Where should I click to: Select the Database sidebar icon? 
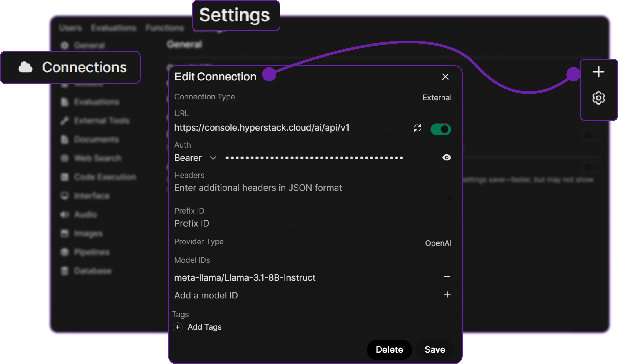tap(65, 271)
